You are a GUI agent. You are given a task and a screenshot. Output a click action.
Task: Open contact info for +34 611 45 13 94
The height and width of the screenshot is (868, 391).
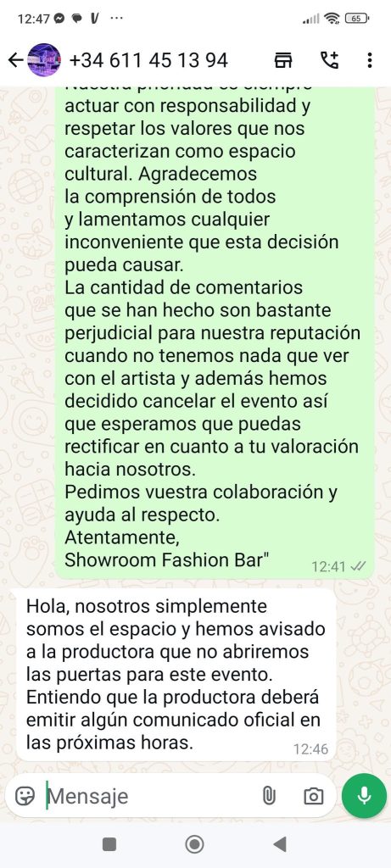coord(148,60)
